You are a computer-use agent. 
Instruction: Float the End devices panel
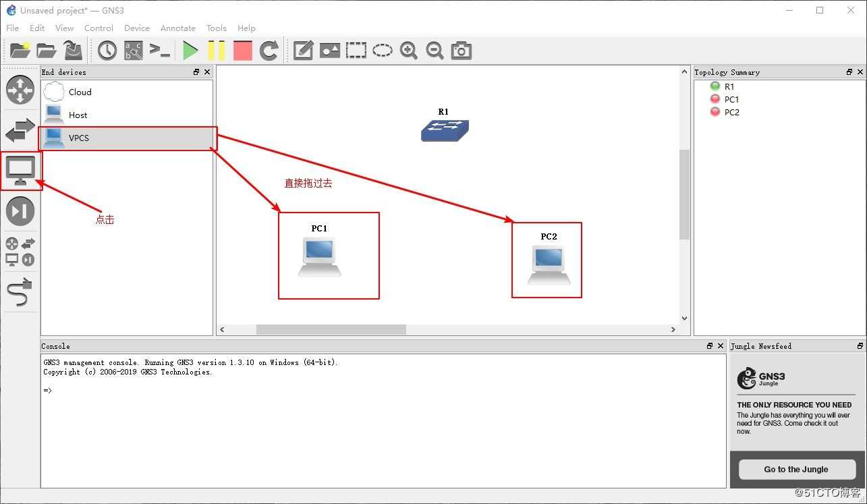click(x=196, y=72)
